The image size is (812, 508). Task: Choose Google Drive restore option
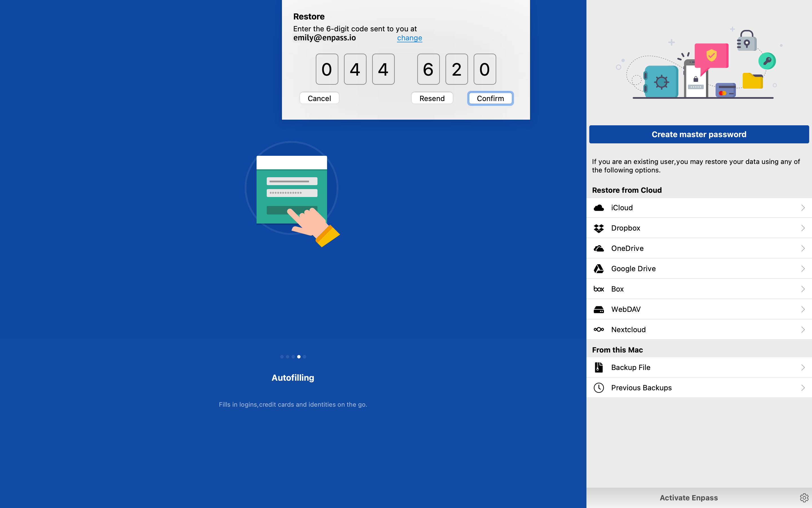tap(699, 268)
